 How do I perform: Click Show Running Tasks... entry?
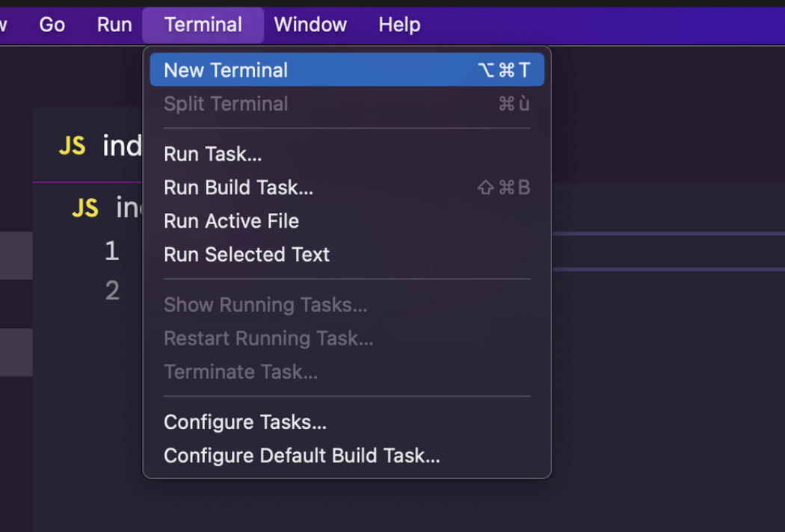[x=265, y=305]
